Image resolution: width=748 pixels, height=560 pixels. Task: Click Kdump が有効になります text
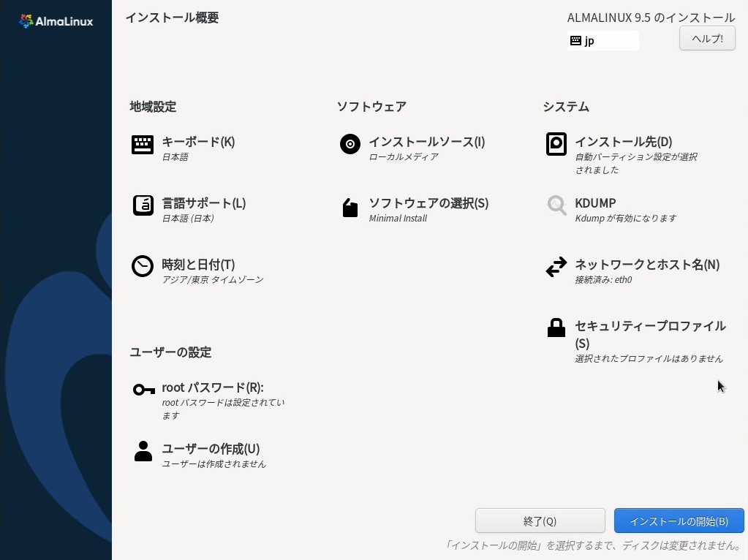(626, 219)
